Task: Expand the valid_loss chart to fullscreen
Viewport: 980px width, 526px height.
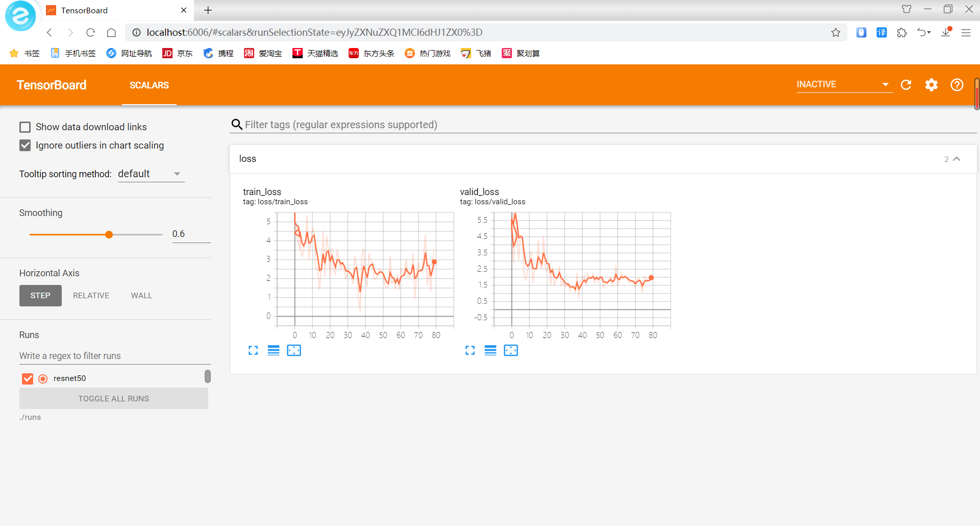Action: (x=470, y=350)
